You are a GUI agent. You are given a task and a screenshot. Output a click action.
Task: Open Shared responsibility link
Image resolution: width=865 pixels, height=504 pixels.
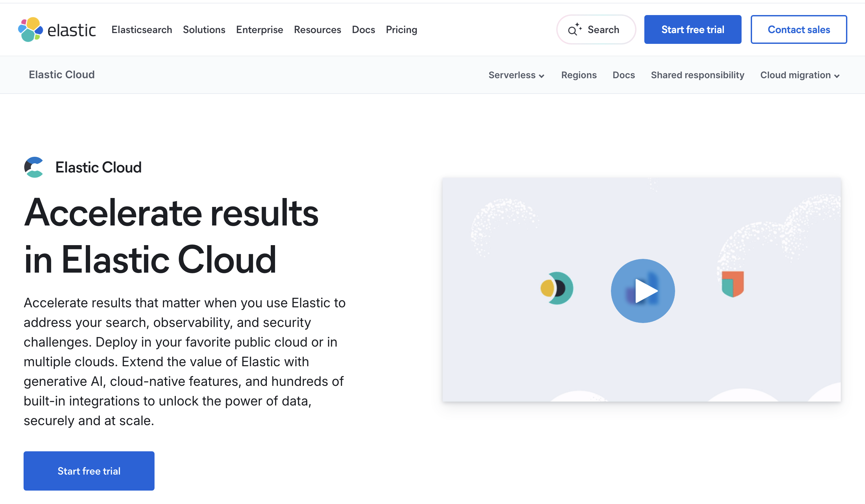pyautogui.click(x=697, y=75)
